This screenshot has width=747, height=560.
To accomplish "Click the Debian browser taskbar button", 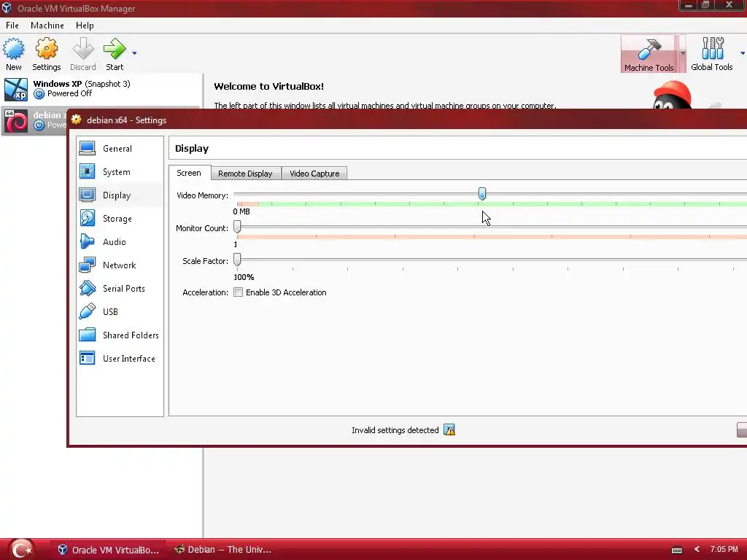I will pyautogui.click(x=223, y=550).
